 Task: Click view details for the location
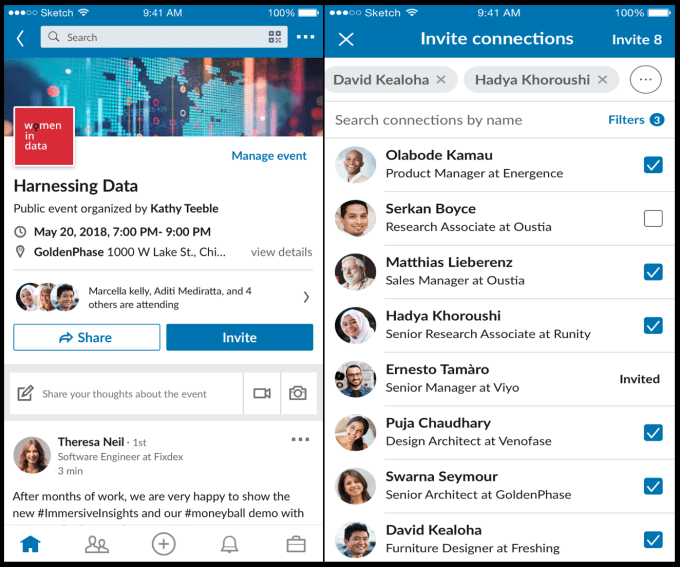[281, 252]
